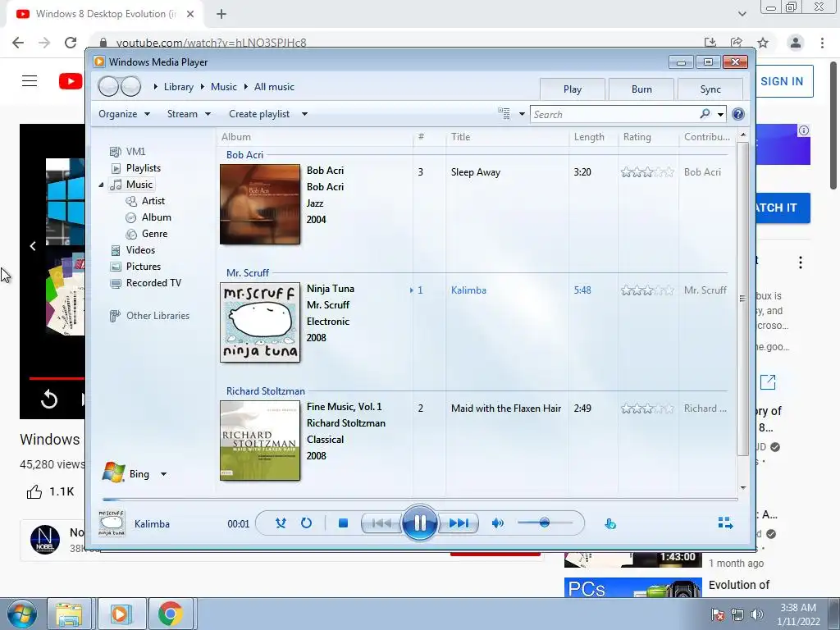
Task: Switch to the Play tab
Action: tap(572, 89)
